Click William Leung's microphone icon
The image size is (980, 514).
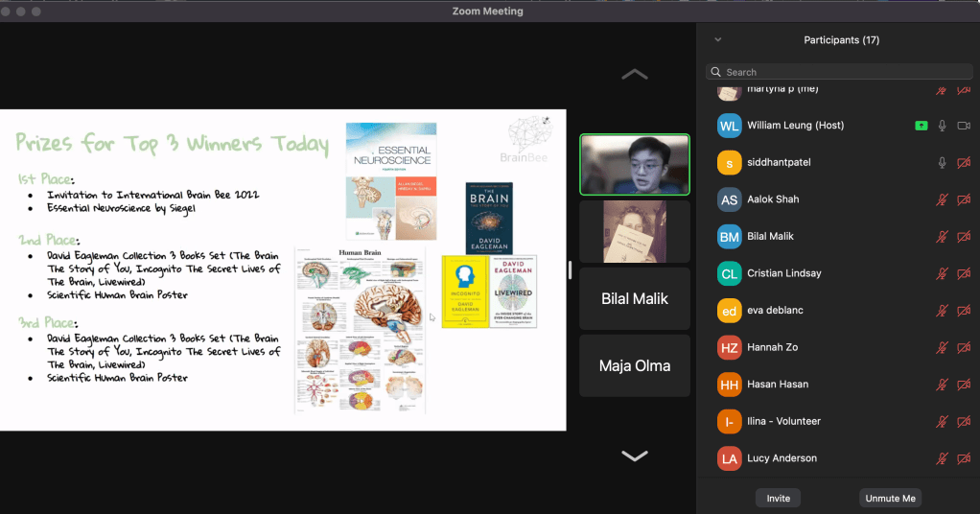[943, 126]
